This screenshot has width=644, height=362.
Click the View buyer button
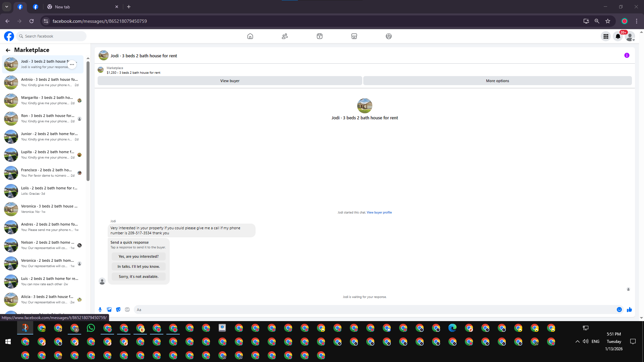[230, 81]
